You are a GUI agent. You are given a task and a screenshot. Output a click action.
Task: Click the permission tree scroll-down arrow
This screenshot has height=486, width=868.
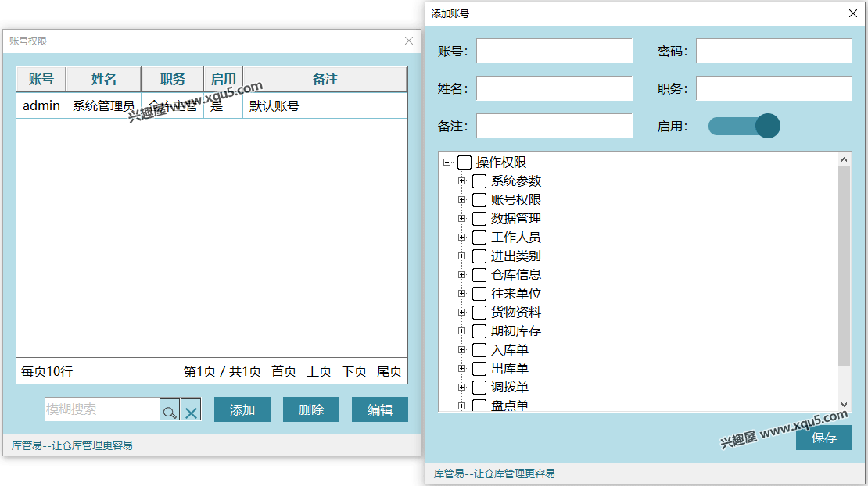(845, 404)
